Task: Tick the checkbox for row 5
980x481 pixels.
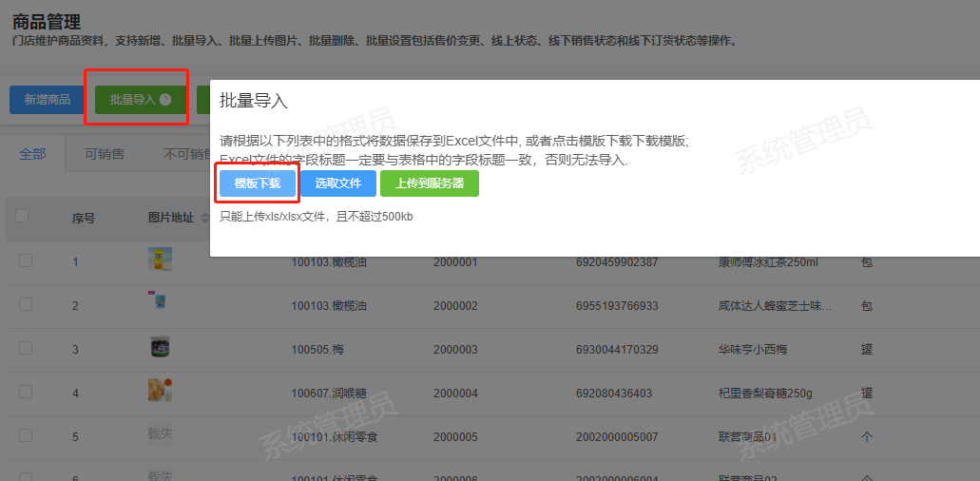Action: pos(26,435)
